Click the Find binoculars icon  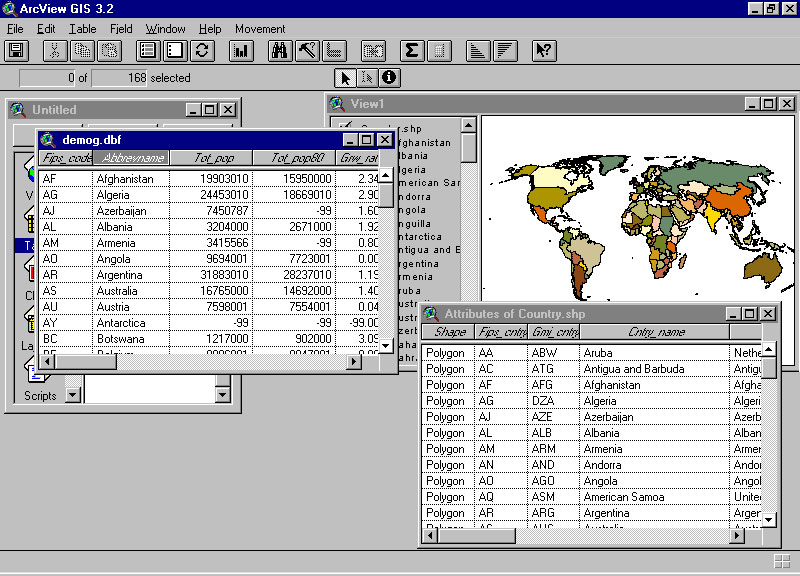[280, 50]
